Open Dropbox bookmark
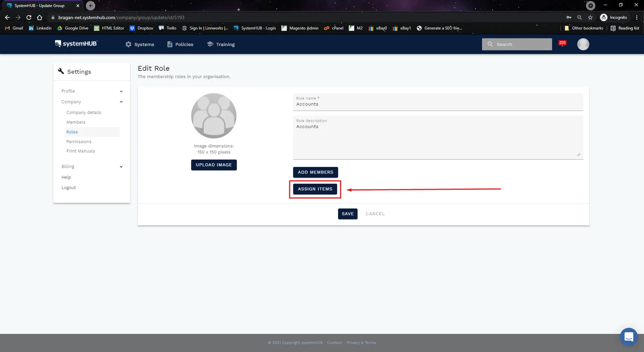The width and height of the screenshot is (644, 352). click(141, 28)
